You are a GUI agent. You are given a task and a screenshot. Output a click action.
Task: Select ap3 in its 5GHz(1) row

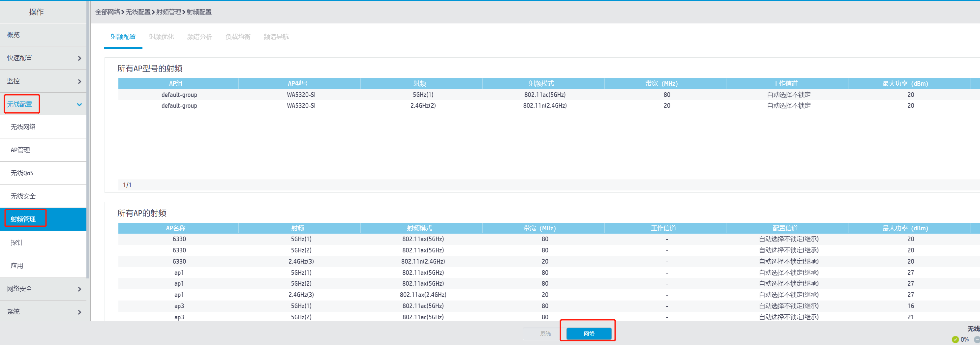point(179,306)
